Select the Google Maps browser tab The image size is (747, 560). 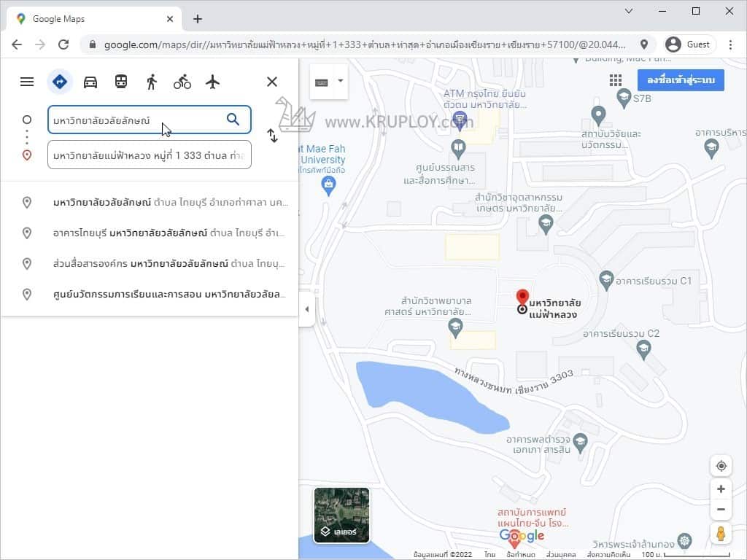pos(94,19)
